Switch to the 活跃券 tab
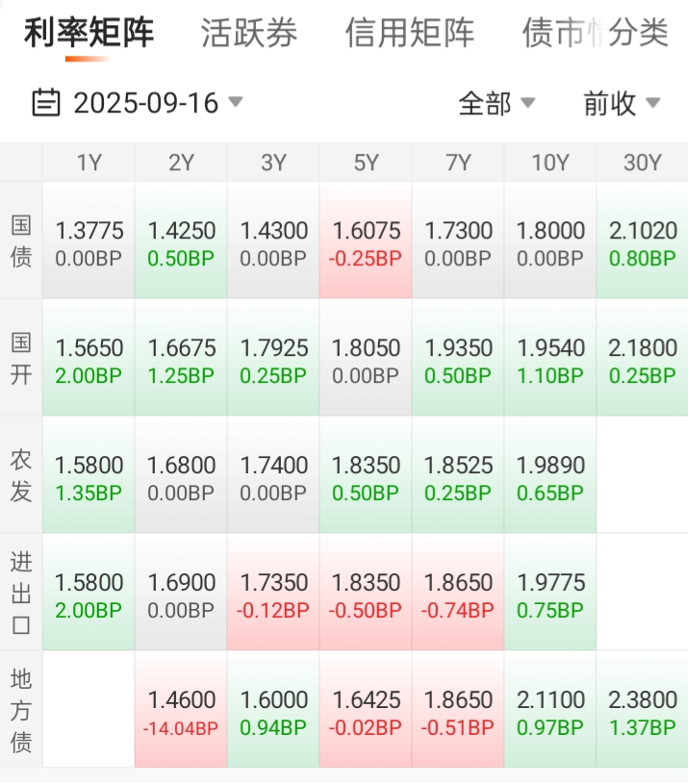688x784 pixels. coord(249,33)
